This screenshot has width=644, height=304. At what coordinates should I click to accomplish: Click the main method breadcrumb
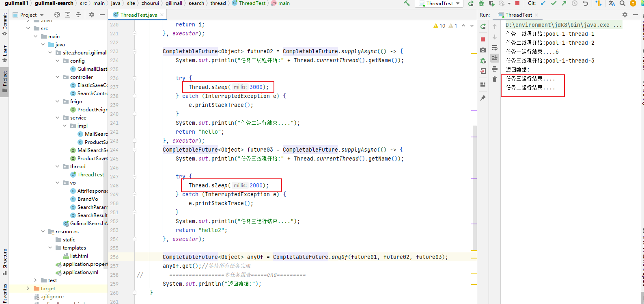(x=280, y=3)
